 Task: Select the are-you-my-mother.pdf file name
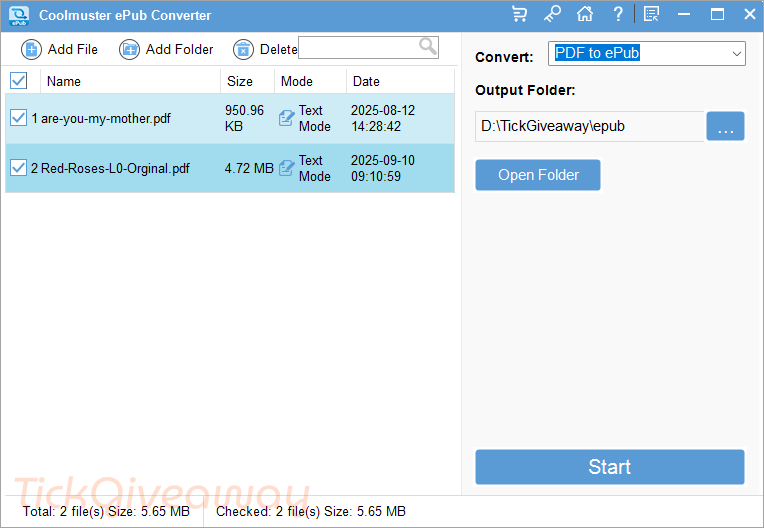point(106,118)
